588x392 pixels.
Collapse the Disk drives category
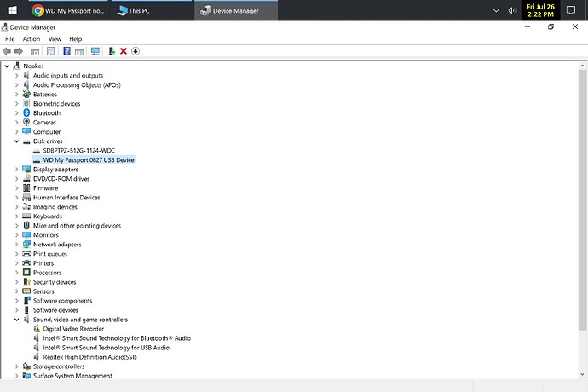16,141
